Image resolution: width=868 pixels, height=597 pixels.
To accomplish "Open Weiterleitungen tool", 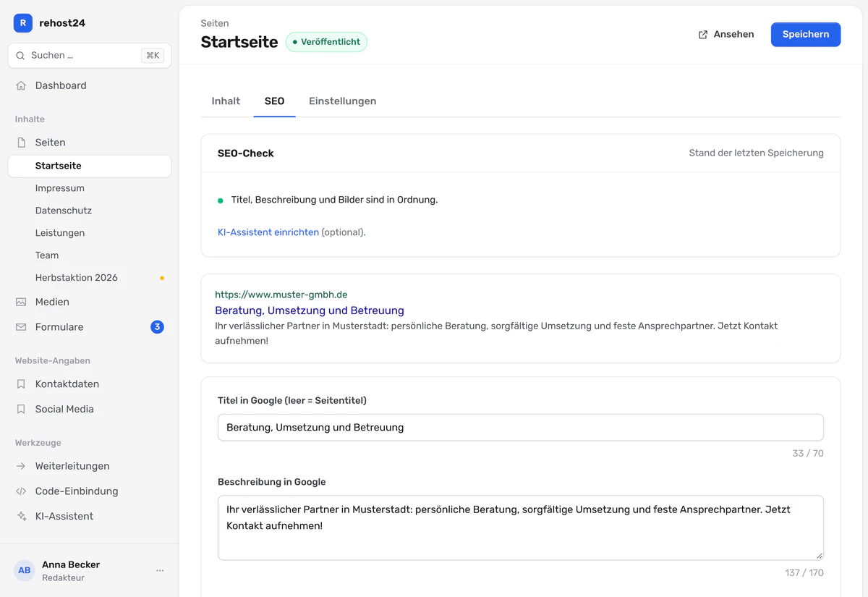I will click(x=90, y=466).
